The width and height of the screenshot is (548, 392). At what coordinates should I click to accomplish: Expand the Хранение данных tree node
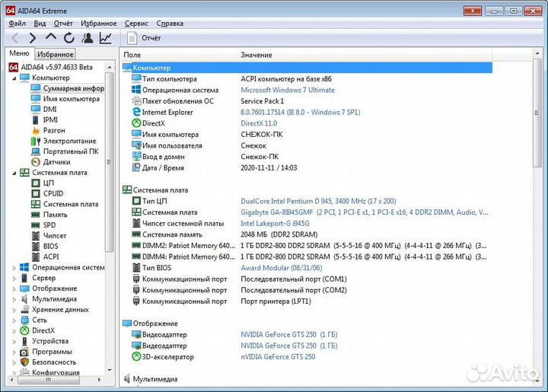pyautogui.click(x=14, y=310)
